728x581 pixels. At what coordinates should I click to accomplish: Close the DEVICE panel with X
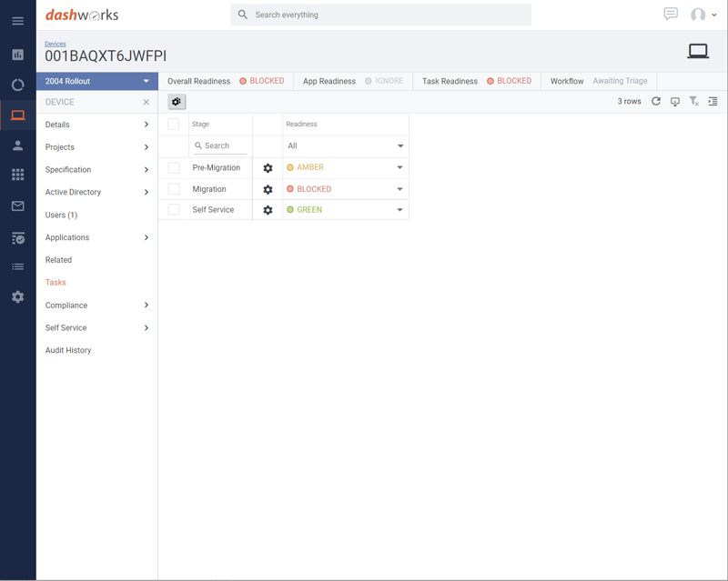point(147,102)
